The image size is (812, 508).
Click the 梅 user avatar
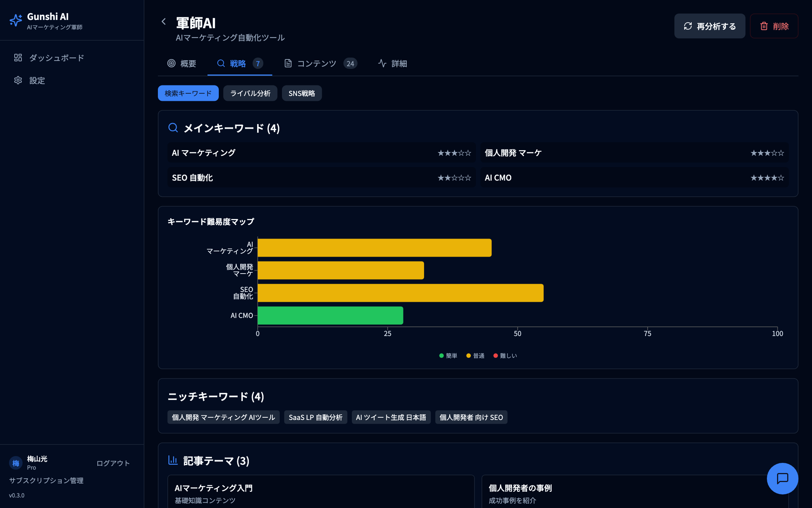(x=15, y=463)
